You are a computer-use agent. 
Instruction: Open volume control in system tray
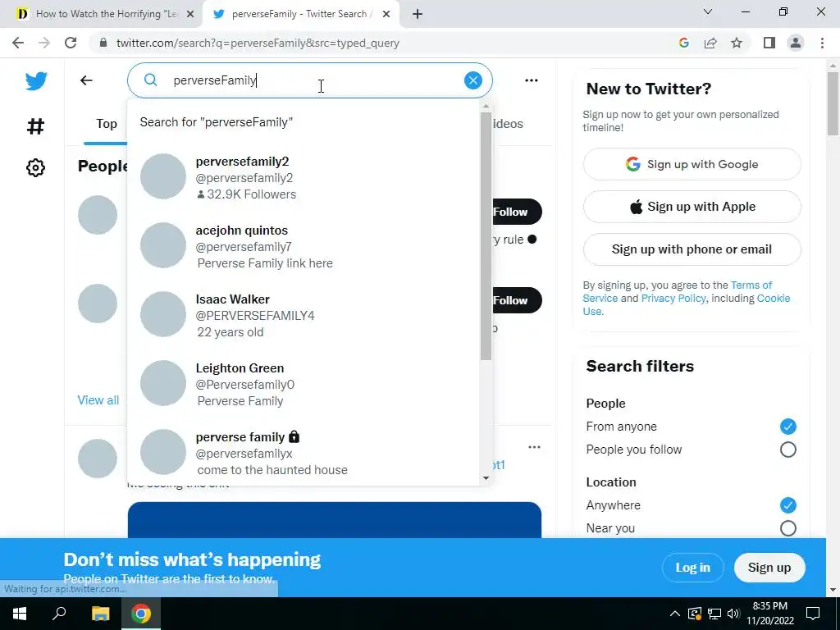[x=733, y=614]
